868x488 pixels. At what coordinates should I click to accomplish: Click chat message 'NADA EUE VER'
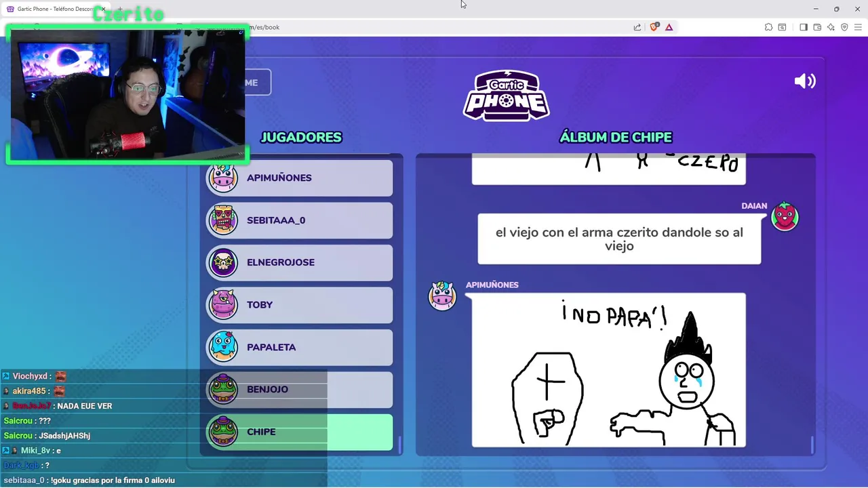(x=85, y=406)
